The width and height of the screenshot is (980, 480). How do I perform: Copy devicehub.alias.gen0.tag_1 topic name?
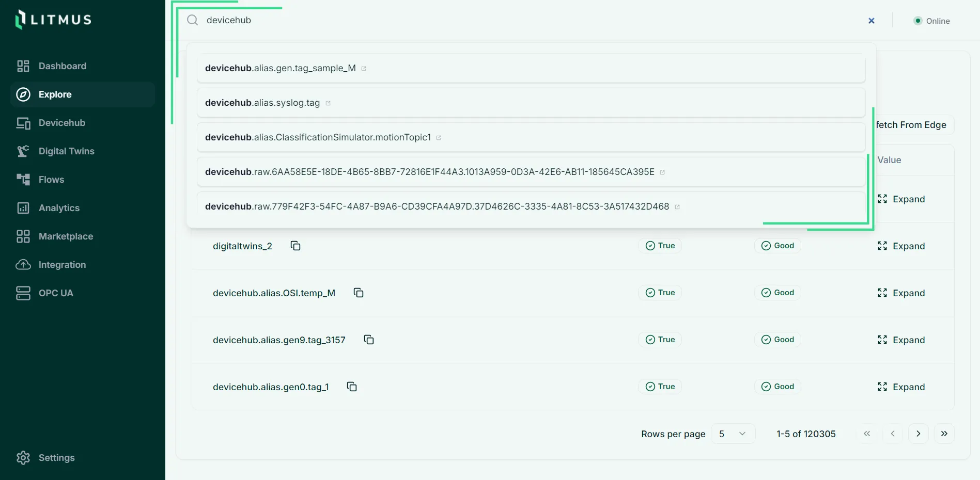point(352,387)
